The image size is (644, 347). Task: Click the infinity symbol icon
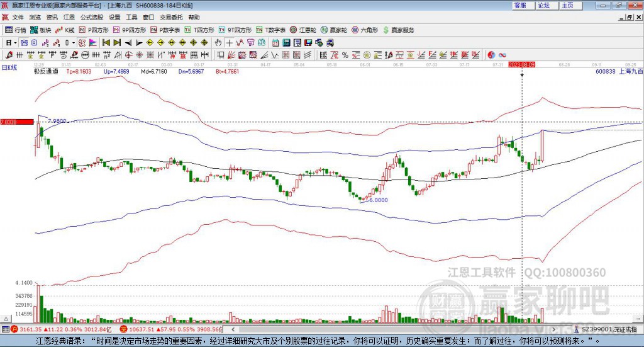[x=502, y=55]
